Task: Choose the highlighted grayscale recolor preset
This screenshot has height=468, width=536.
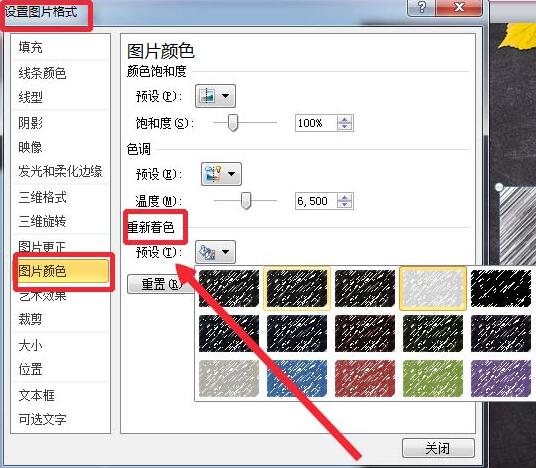Action: [297, 288]
